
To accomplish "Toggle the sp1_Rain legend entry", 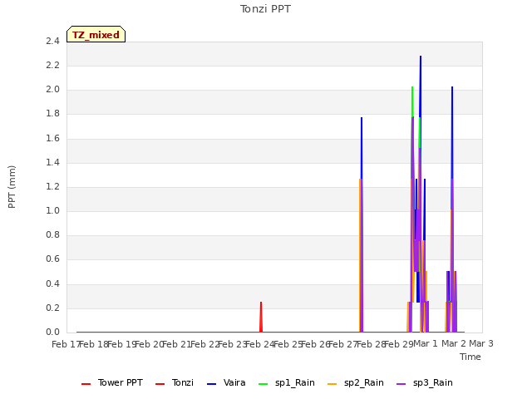I will [286, 382].
